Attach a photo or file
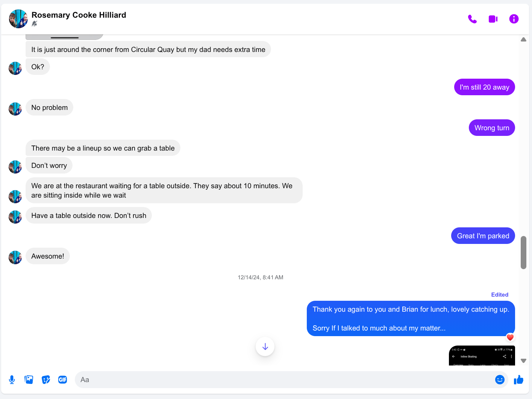Image resolution: width=532 pixels, height=399 pixels. [x=29, y=380]
